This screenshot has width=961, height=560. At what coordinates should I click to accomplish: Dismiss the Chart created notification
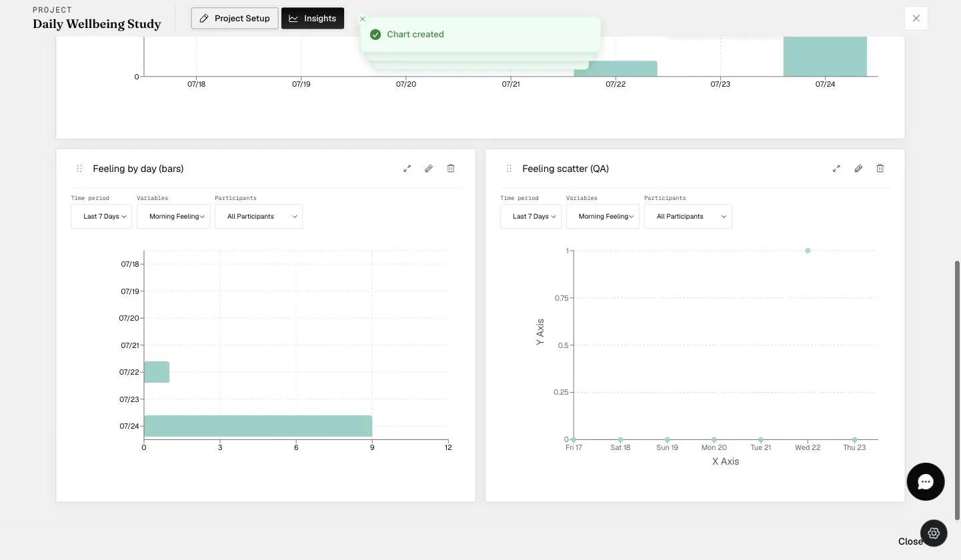pyautogui.click(x=363, y=19)
